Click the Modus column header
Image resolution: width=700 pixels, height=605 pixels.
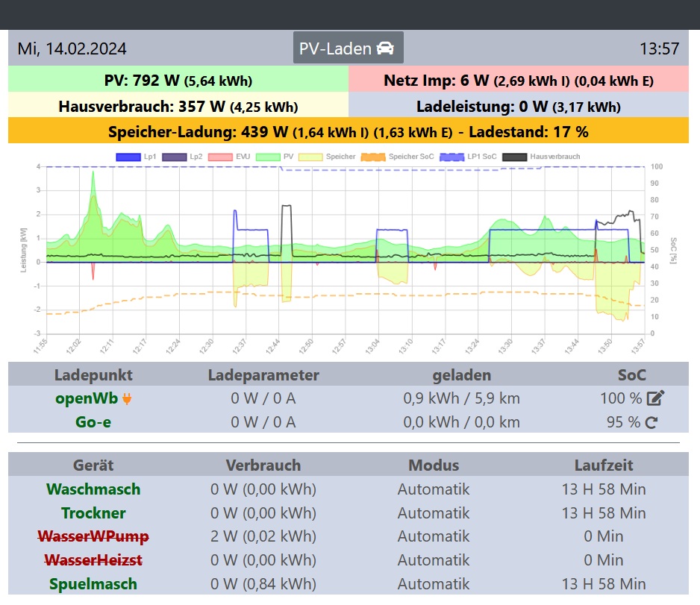point(434,465)
